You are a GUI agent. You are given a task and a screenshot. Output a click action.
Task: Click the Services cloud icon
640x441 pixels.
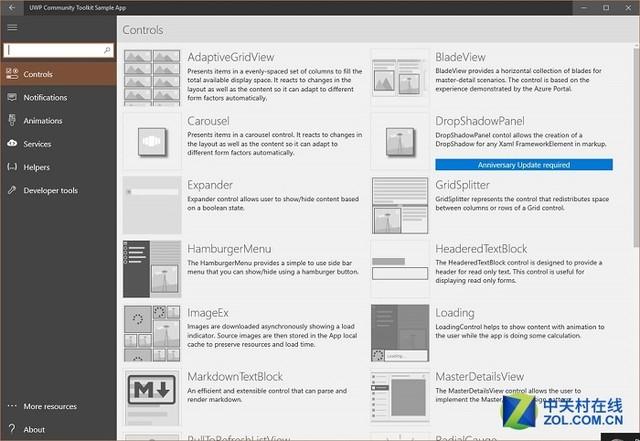pos(12,144)
